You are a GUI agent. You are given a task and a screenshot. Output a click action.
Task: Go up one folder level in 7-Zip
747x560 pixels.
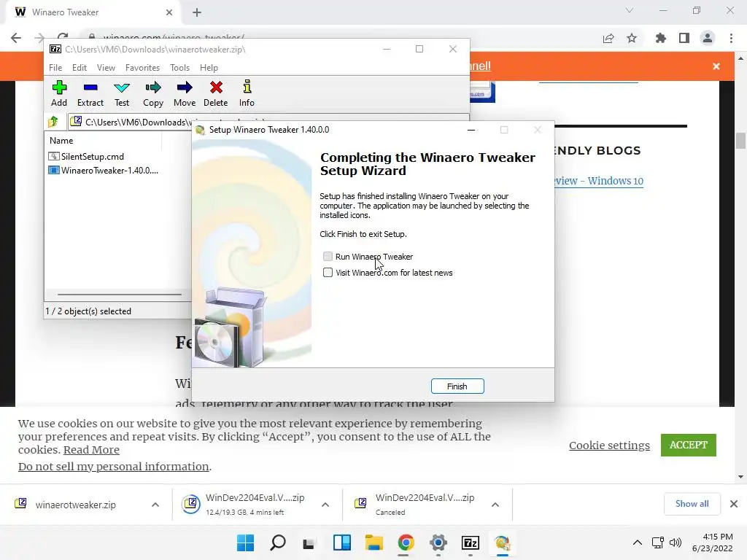[x=53, y=122]
